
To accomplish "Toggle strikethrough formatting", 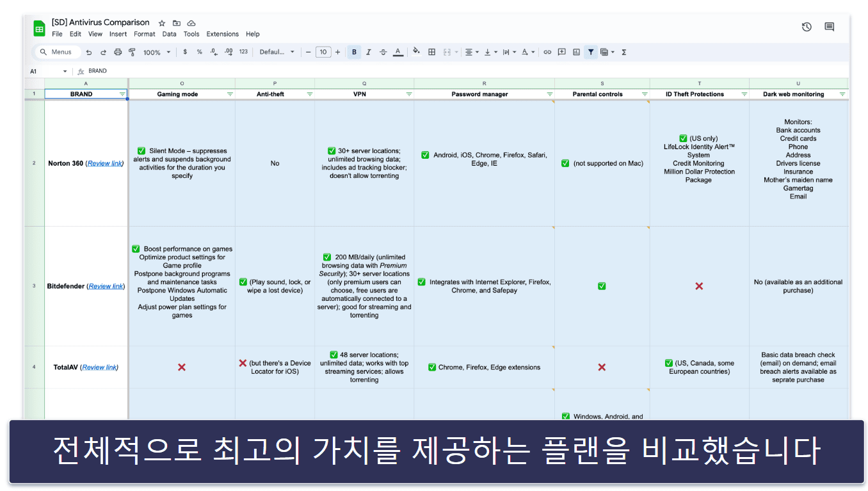I will (x=383, y=52).
